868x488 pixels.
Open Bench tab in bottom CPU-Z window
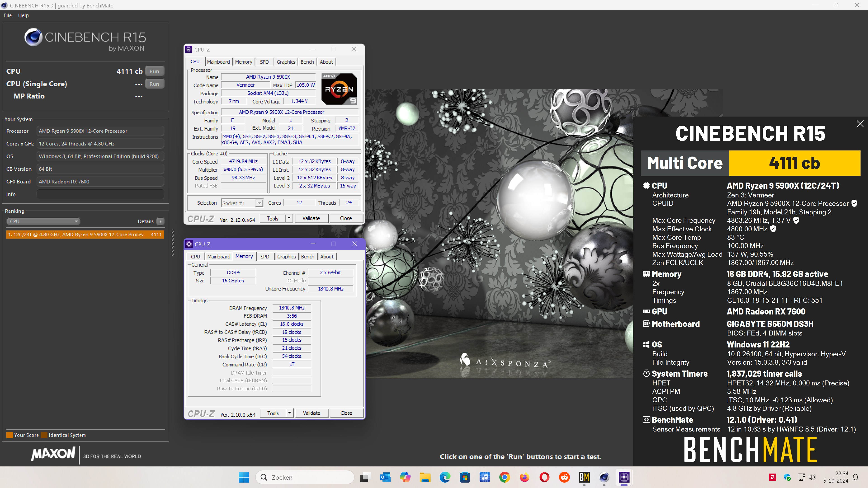tap(308, 257)
